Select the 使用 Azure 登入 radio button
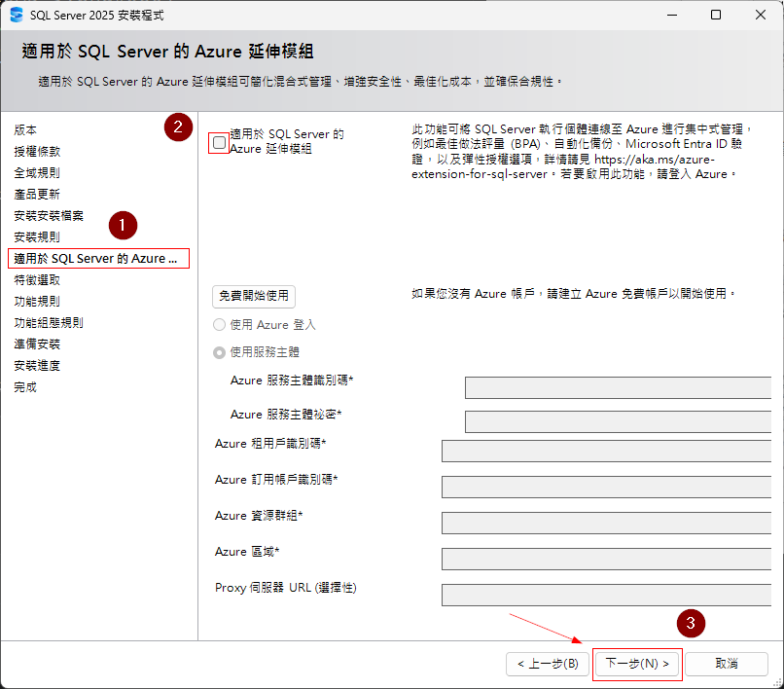Viewport: 784px width, 689px height. pyautogui.click(x=219, y=325)
